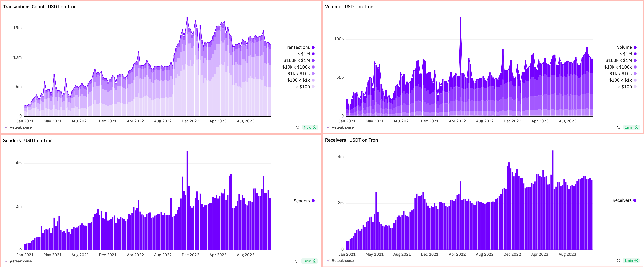Viewport: 644px width, 268px height.
Task: Click steakhouse logo icon under Receivers chart
Action: click(x=328, y=260)
